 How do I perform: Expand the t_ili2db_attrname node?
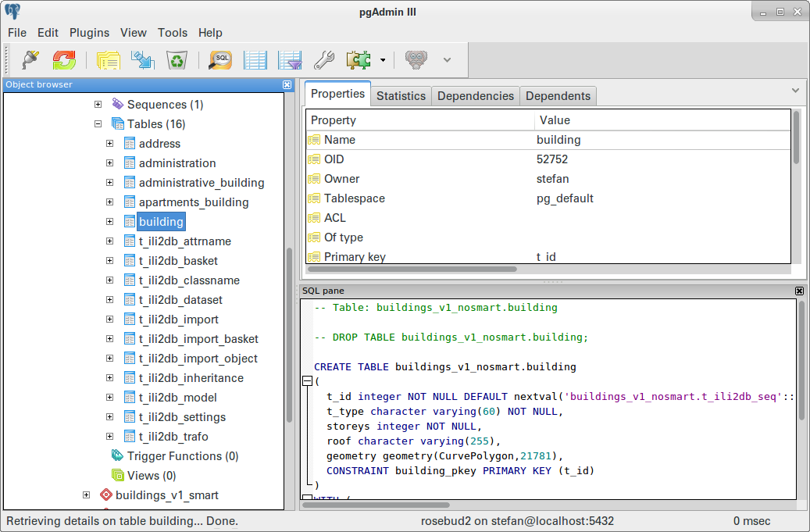click(x=109, y=241)
